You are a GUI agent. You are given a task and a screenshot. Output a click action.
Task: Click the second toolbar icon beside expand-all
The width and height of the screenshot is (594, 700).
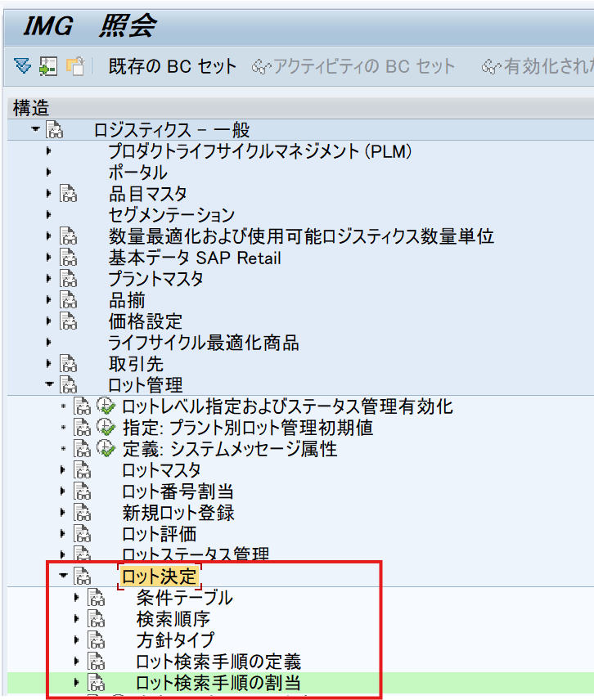click(x=48, y=66)
